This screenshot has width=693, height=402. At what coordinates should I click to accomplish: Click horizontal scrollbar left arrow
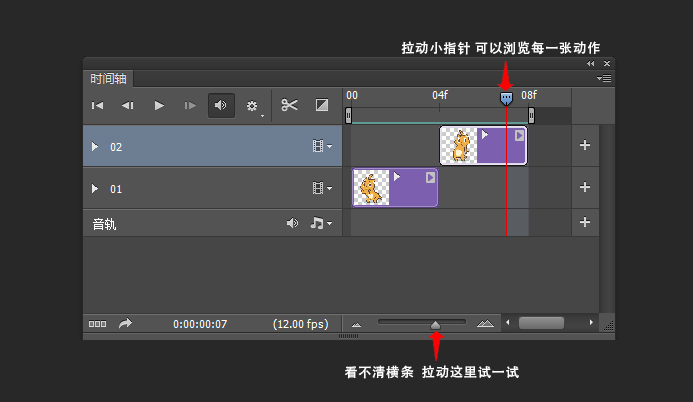[x=507, y=322]
